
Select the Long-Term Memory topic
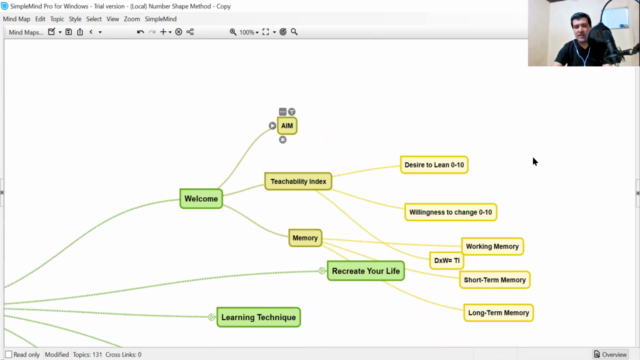(x=498, y=313)
